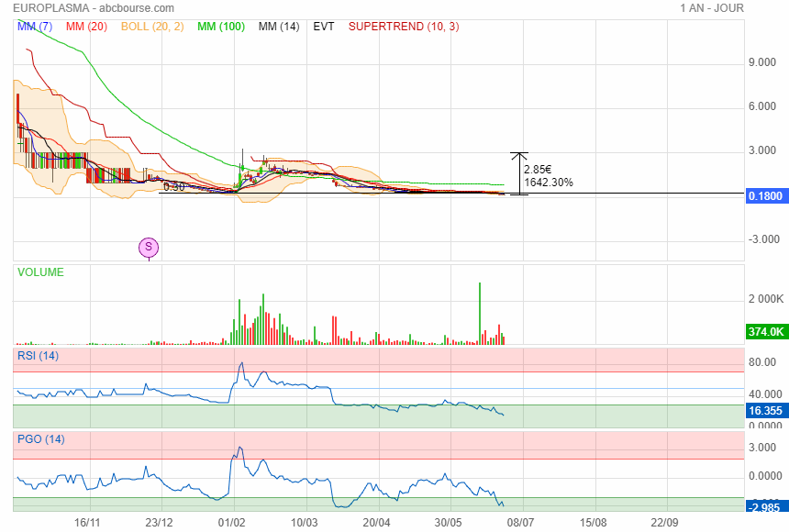The image size is (789, 532).
Task: Click the 2.85€ measurement annotation
Action: tap(538, 170)
